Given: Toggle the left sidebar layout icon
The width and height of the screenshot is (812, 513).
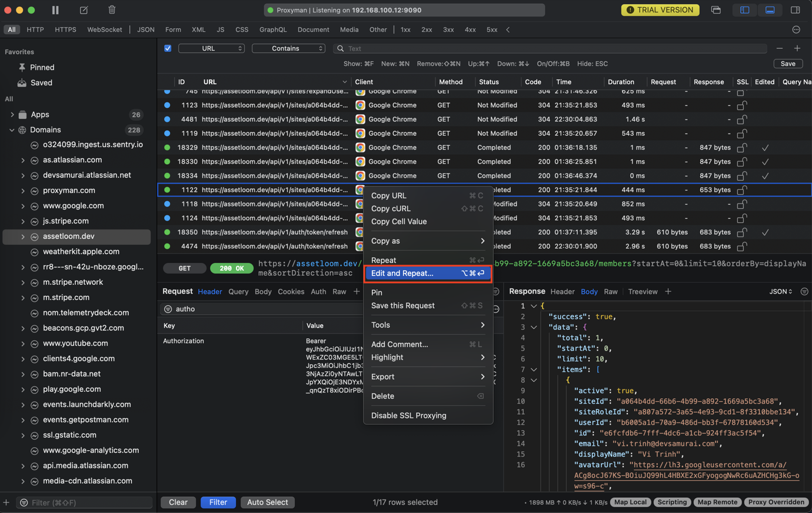Looking at the screenshot, I should click(x=744, y=10).
